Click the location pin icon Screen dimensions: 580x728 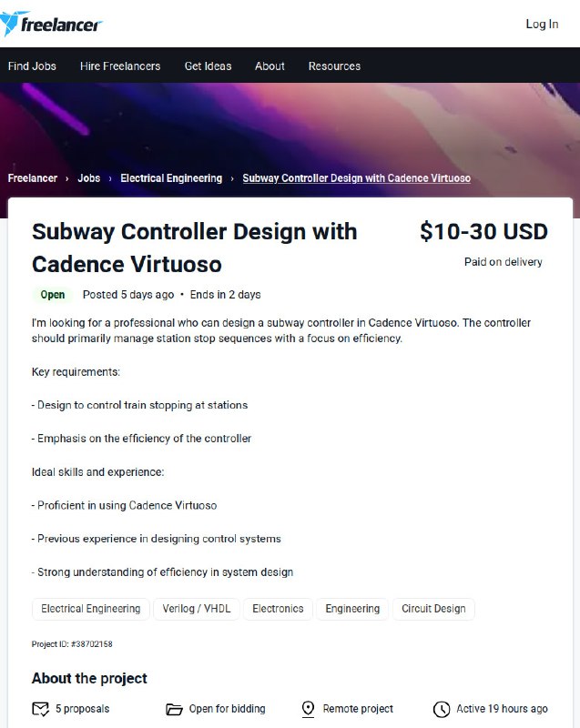tap(308, 709)
